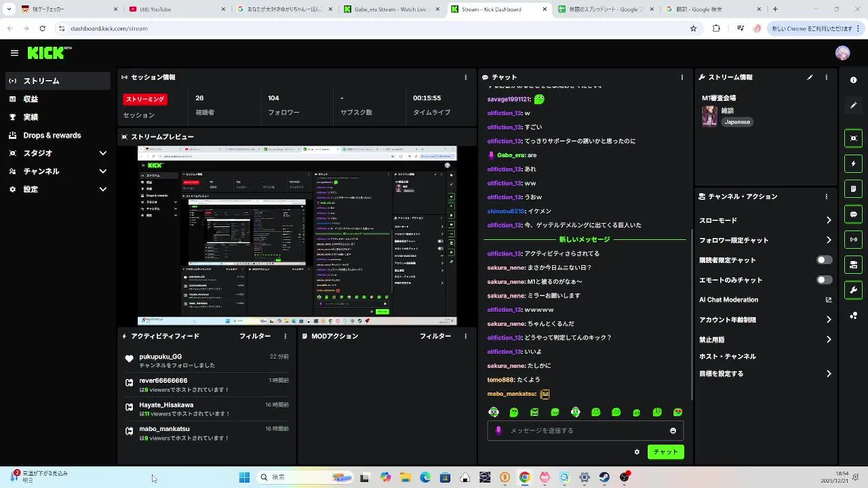Viewport: 868px width, 488px height.
Task: Open アカウント年齢制限 options chevron
Action: tap(829, 320)
